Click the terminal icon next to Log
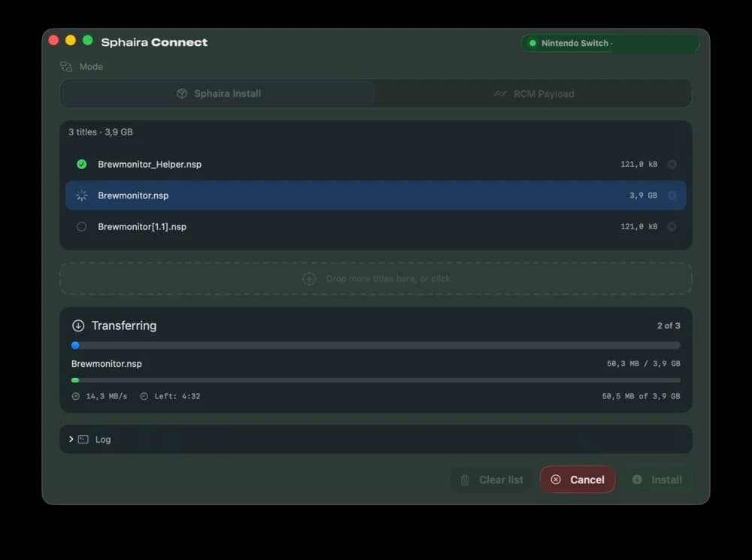 click(83, 439)
